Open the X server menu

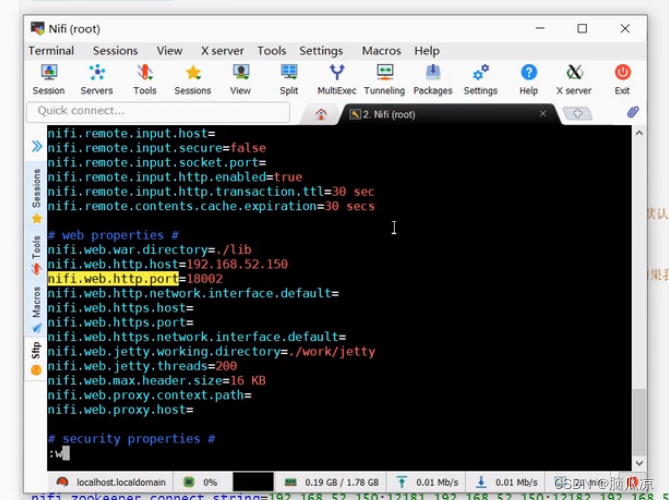click(x=222, y=51)
